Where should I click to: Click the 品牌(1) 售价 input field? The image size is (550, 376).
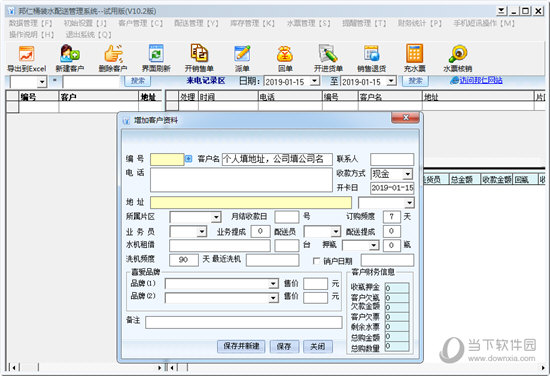pos(315,284)
